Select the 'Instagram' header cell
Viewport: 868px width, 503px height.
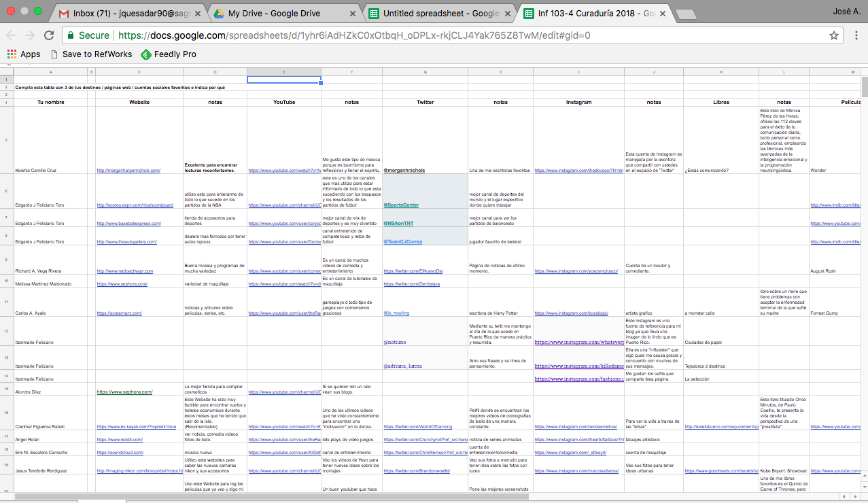point(579,103)
